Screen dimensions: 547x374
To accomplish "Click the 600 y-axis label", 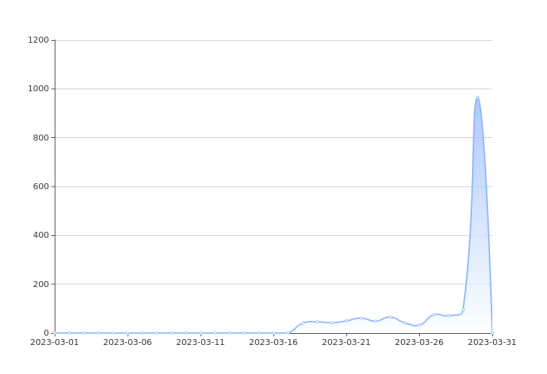I will (x=41, y=186).
